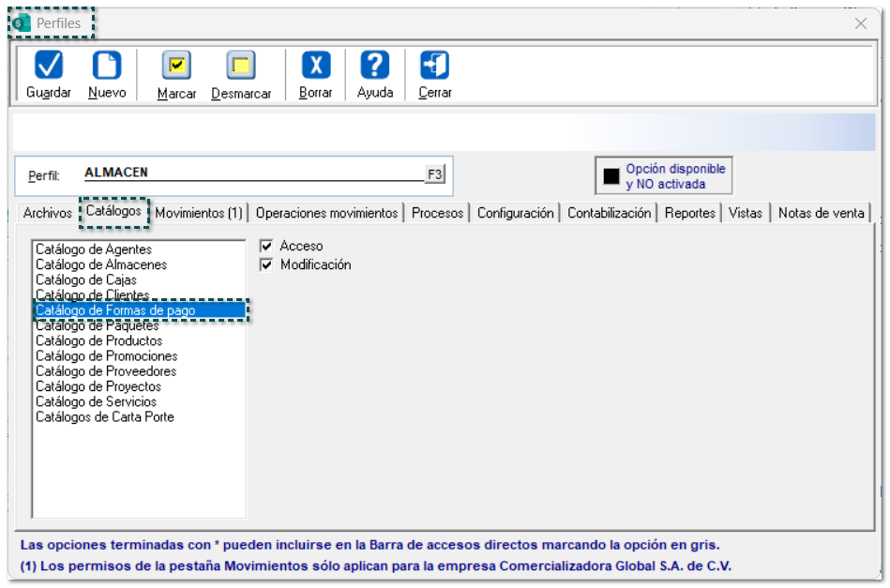The image size is (890, 588).
Task: Open Ayuda help icon
Action: [375, 66]
